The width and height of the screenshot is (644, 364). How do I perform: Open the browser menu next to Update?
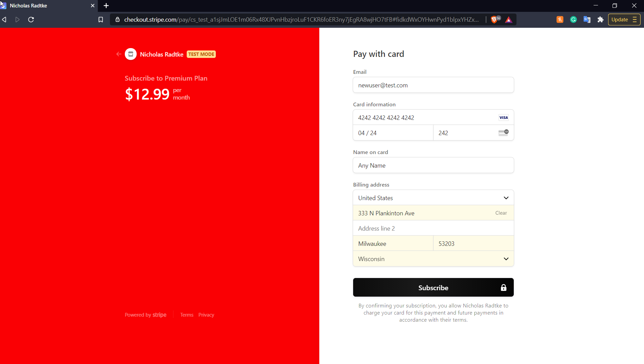pyautogui.click(x=635, y=19)
